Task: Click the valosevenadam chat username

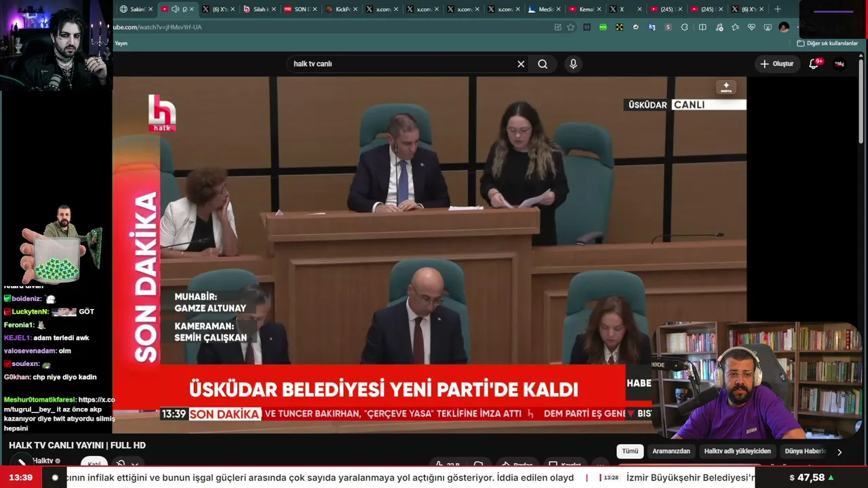Action: (30, 351)
